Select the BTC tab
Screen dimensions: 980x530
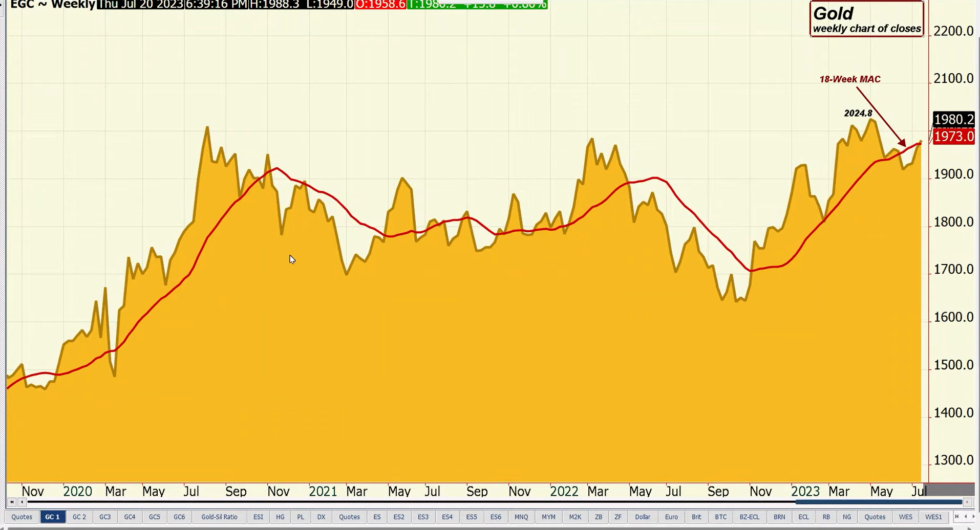[720, 517]
